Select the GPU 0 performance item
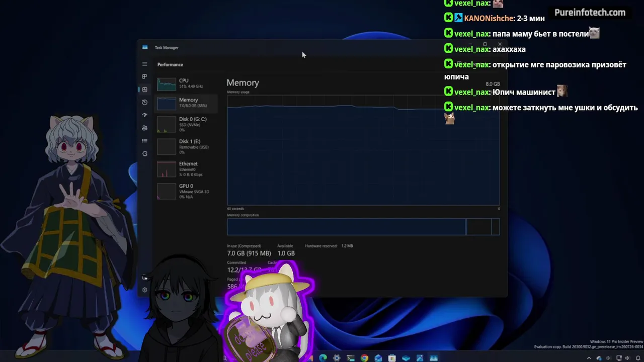Image resolution: width=644 pixels, height=362 pixels. pyautogui.click(x=186, y=191)
